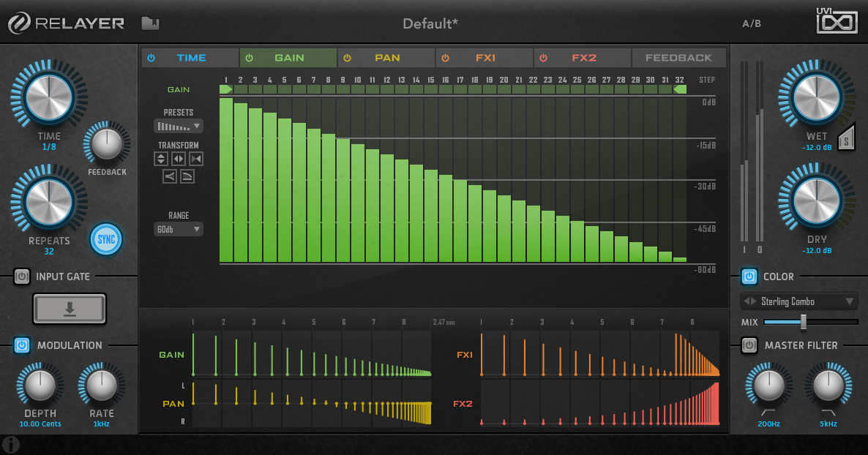Click the left-right arrows transform icon
The image size is (868, 455).
coord(179,159)
